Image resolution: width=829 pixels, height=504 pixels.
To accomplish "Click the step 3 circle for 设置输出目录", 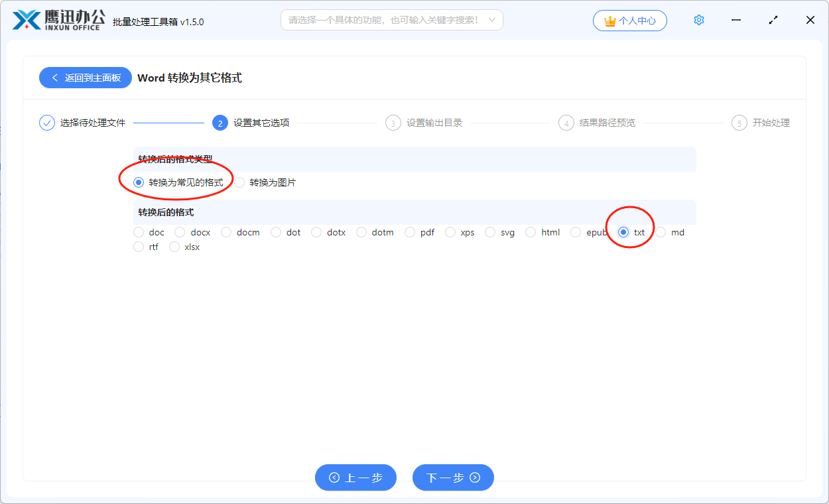I will click(x=393, y=123).
